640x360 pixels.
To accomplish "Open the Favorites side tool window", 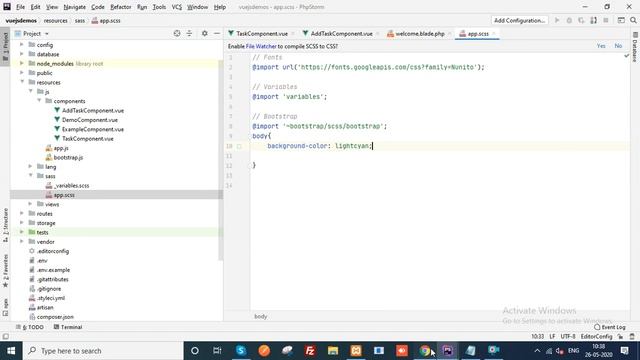I will point(5,271).
